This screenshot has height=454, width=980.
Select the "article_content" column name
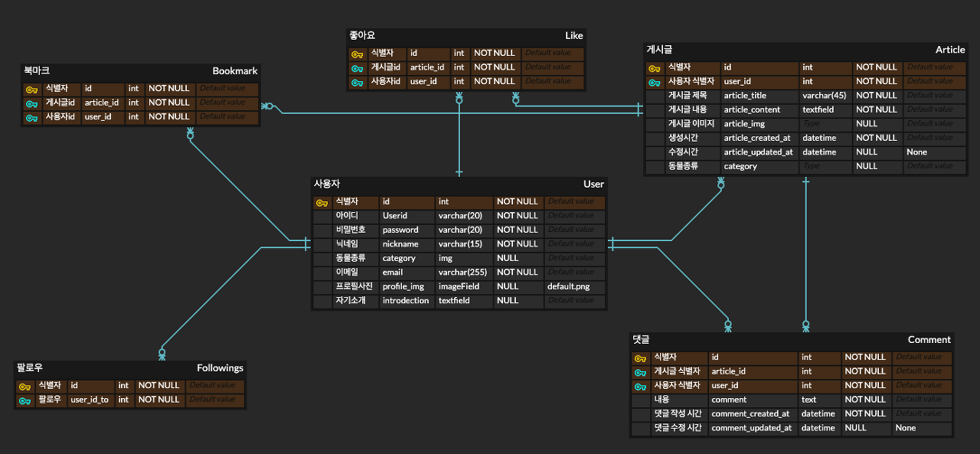752,109
